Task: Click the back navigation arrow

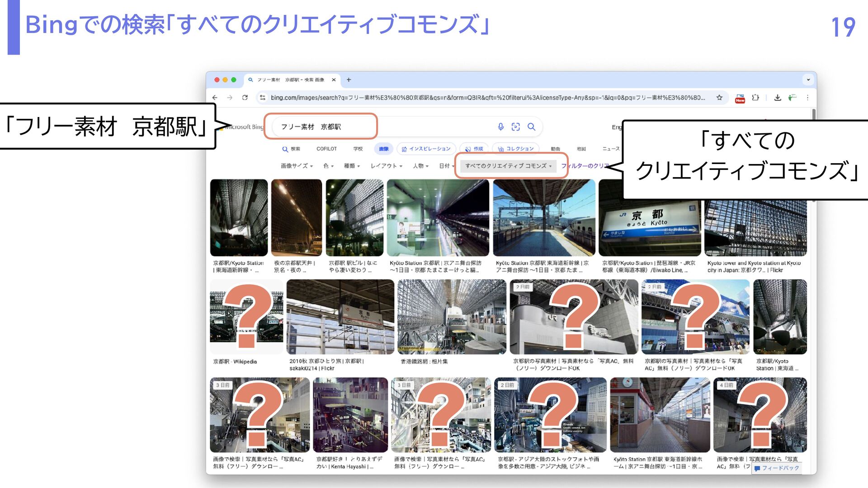Action: [x=215, y=98]
